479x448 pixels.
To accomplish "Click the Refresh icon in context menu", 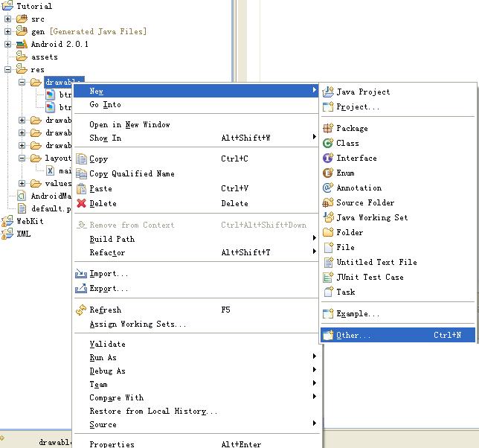I will click(x=81, y=310).
